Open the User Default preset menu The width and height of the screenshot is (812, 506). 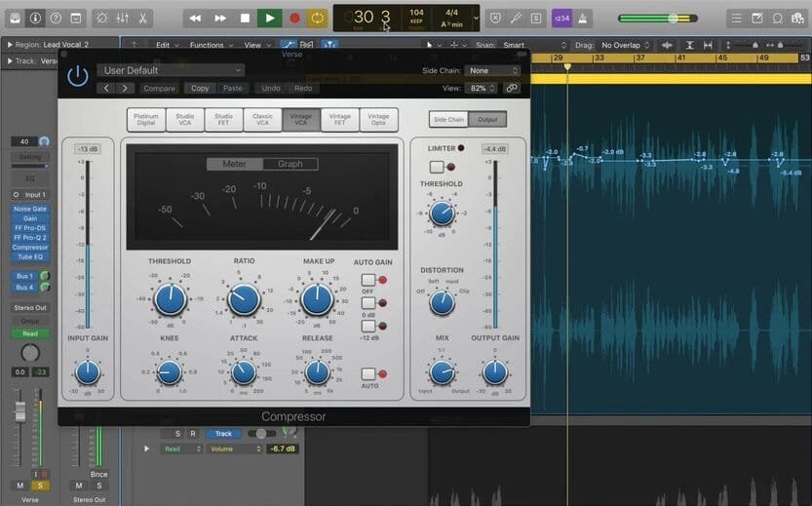click(x=171, y=70)
